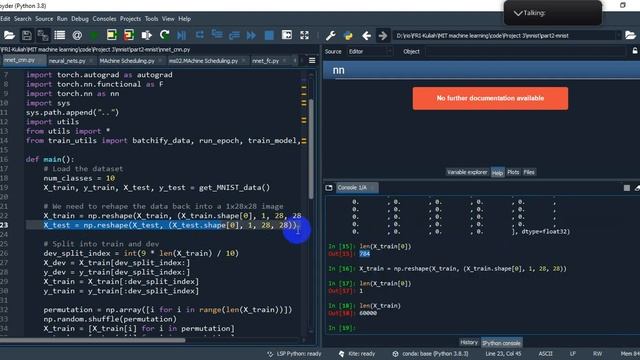Step to next line debug icon
The height and width of the screenshot is (360, 640).
(x=199, y=36)
